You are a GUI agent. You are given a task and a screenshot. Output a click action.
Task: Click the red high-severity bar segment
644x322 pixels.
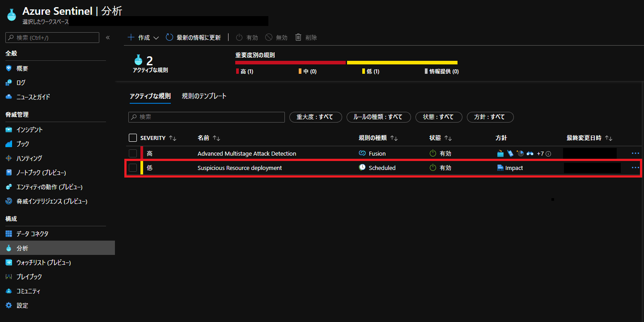coord(291,63)
